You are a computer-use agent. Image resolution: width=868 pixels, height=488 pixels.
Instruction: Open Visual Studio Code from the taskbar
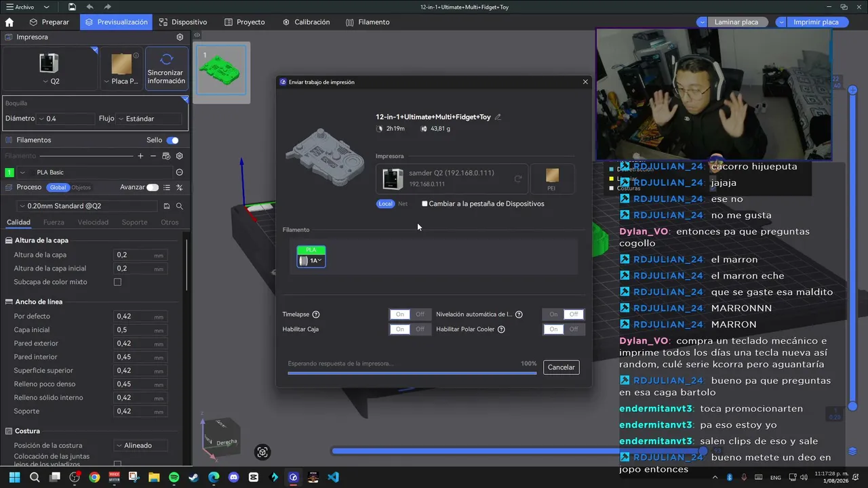333,477
